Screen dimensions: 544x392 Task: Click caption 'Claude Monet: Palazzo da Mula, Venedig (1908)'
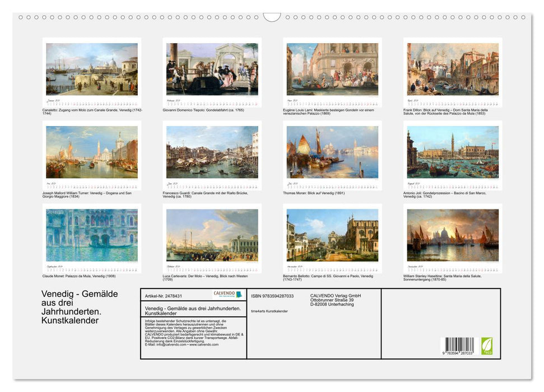coord(79,276)
